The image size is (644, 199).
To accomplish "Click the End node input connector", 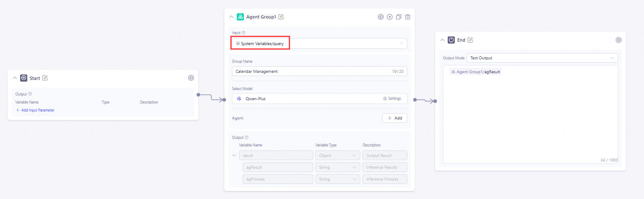I will [435, 101].
